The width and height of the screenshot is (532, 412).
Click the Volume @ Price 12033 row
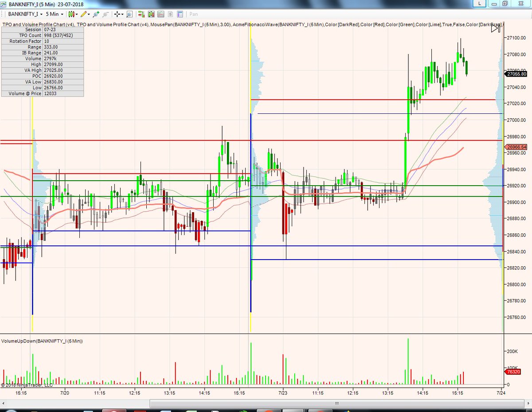(42, 93)
